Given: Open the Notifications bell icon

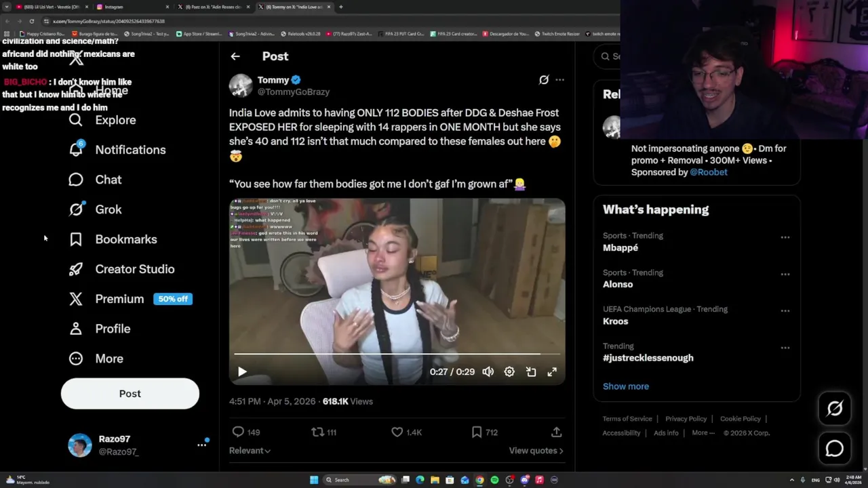Looking at the screenshot, I should pos(76,149).
